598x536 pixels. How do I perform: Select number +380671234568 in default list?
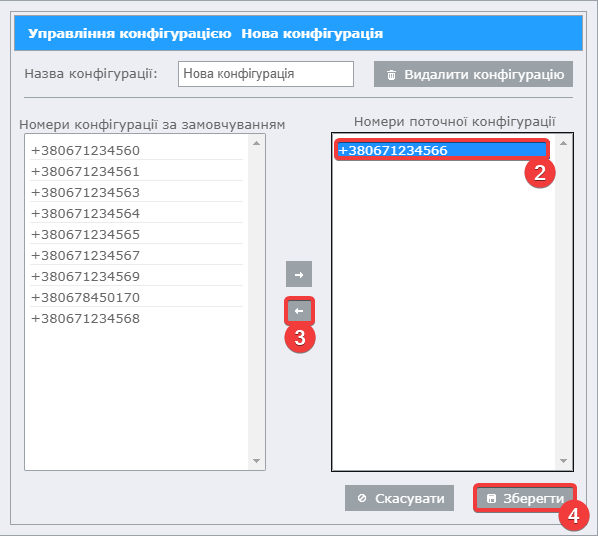(137, 318)
